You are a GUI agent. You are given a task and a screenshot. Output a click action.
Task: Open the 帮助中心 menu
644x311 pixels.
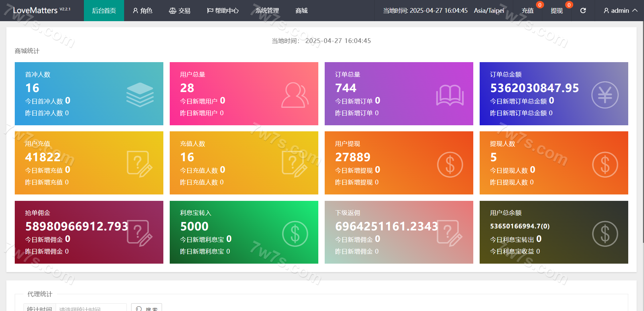223,11
